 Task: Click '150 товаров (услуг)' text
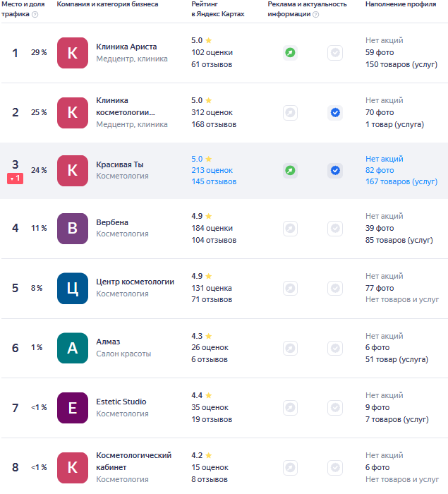click(x=401, y=65)
